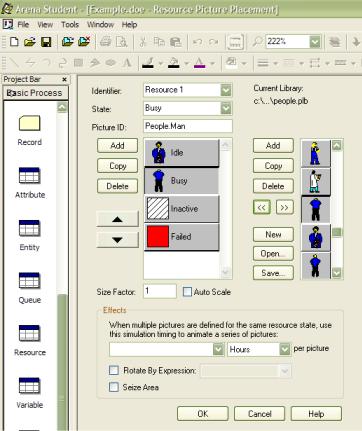Click the Open... library button
The image size is (362, 431).
pyautogui.click(x=273, y=254)
